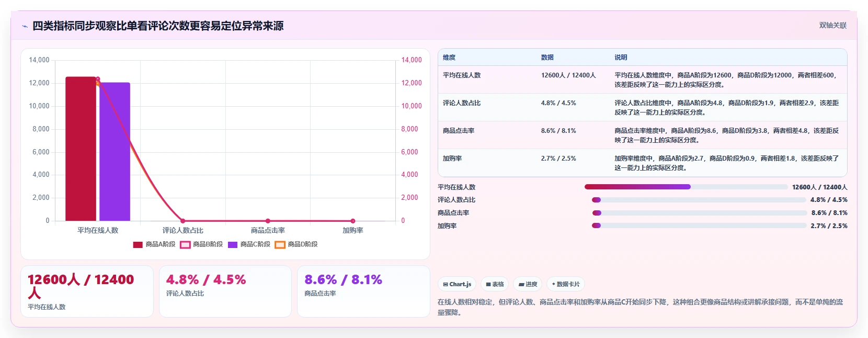Image resolution: width=868 pixels, height=338 pixels.
Task: Click the 评论人数占比 cell in the table
Action: point(462,103)
